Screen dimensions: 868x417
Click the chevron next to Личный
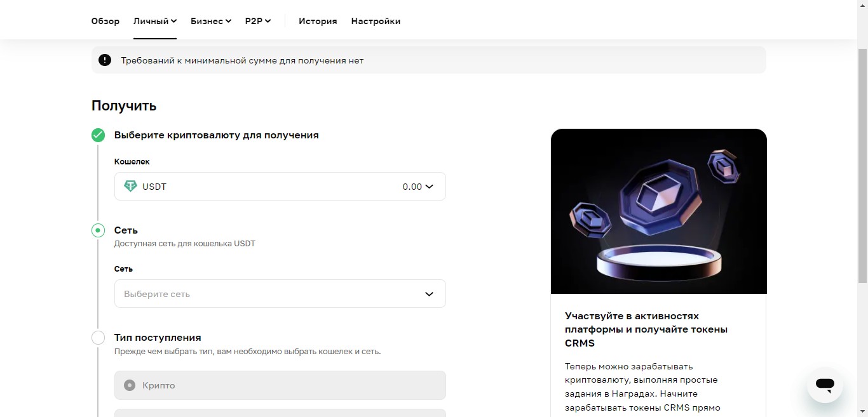174,21
